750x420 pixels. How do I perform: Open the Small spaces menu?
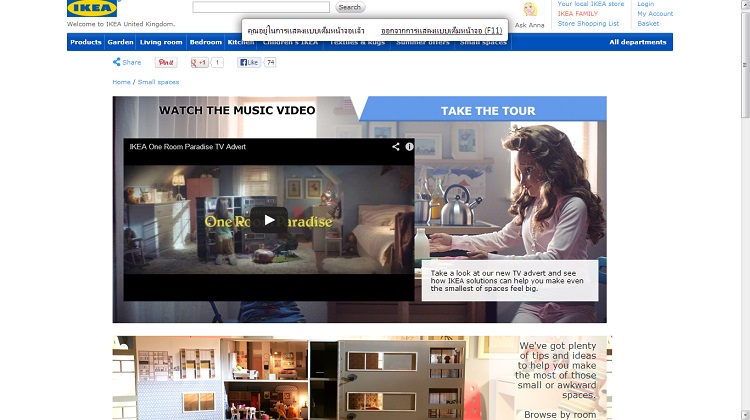[483, 42]
